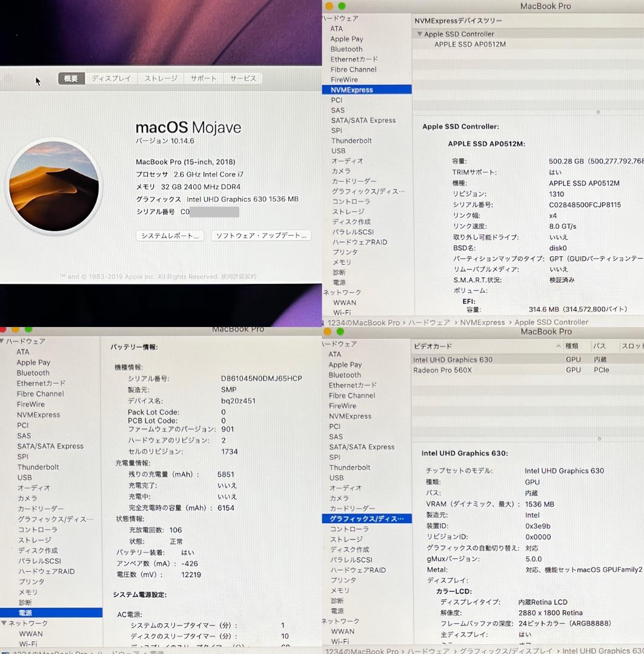Select the 概要 tab
Viewport: 644px width, 654px height.
(71, 78)
